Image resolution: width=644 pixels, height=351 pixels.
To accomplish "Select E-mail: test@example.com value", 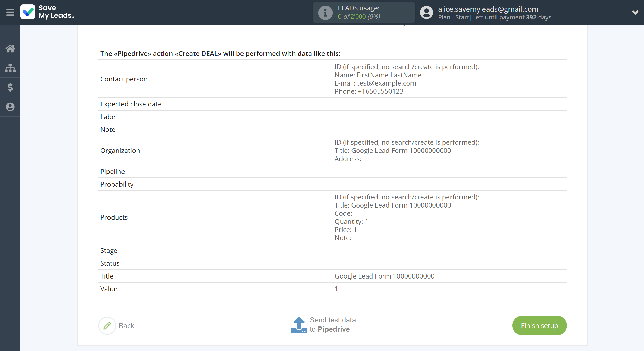I will pyautogui.click(x=375, y=83).
